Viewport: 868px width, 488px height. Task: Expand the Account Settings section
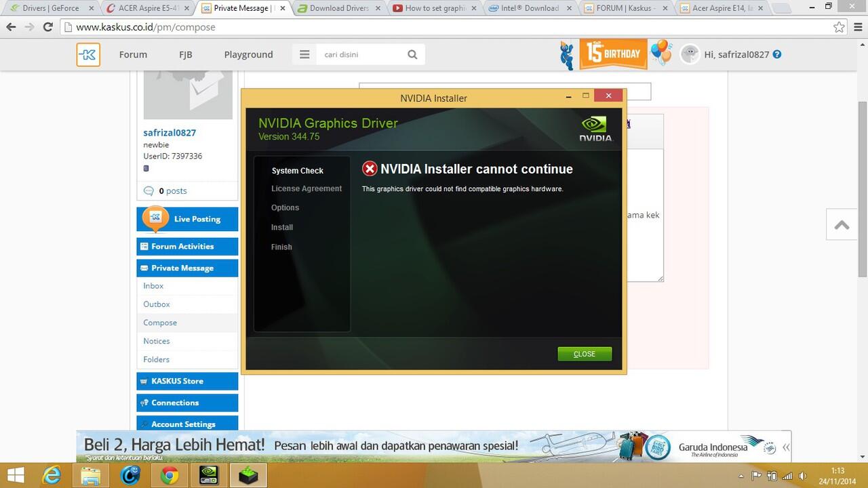(187, 424)
